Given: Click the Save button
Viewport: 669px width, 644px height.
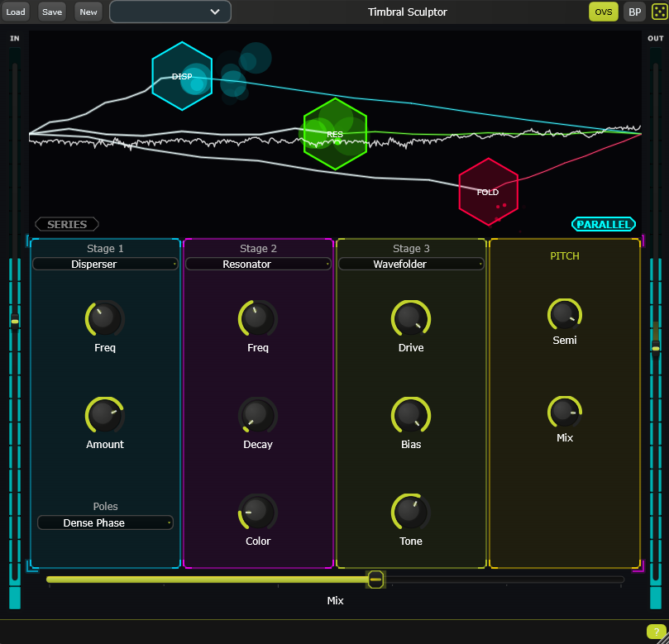Looking at the screenshot, I should 51,12.
